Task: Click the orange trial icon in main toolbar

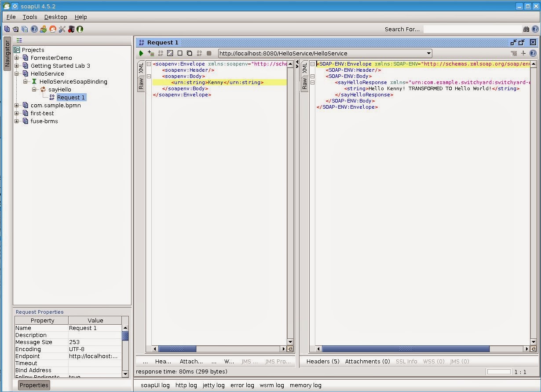Action: click(x=53, y=29)
